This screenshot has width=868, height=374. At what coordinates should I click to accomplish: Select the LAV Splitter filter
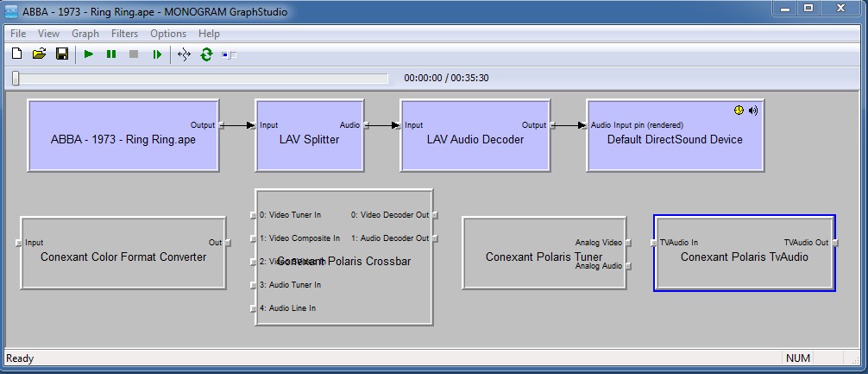pos(310,136)
